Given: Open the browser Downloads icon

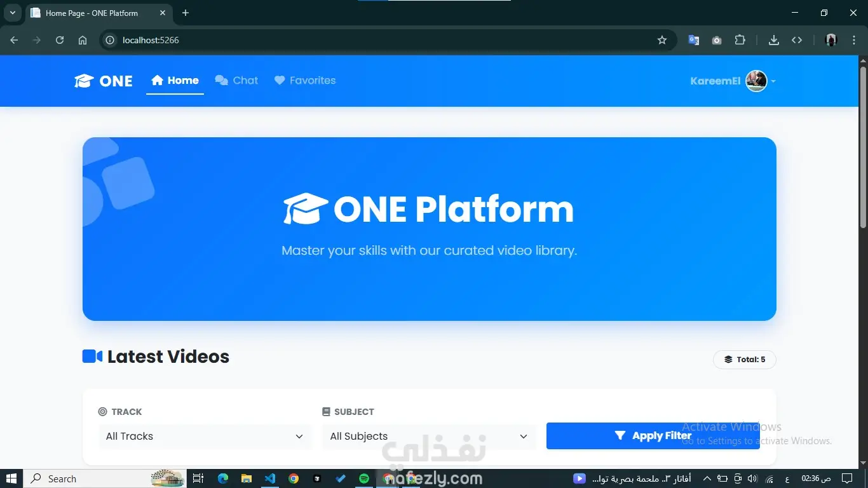Looking at the screenshot, I should [x=774, y=40].
